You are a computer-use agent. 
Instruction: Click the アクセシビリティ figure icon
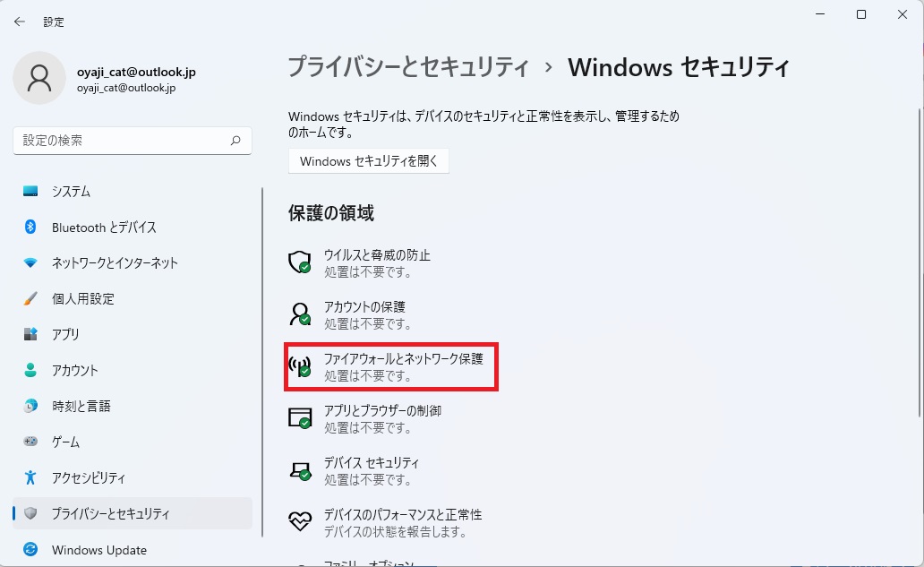click(x=30, y=477)
